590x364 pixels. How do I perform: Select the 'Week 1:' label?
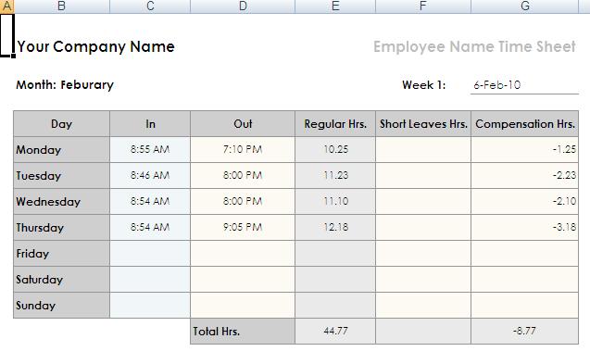(423, 85)
